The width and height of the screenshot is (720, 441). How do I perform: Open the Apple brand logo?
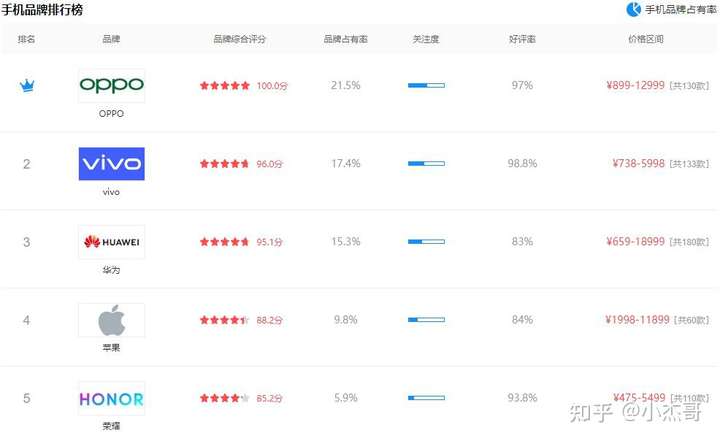click(x=112, y=320)
